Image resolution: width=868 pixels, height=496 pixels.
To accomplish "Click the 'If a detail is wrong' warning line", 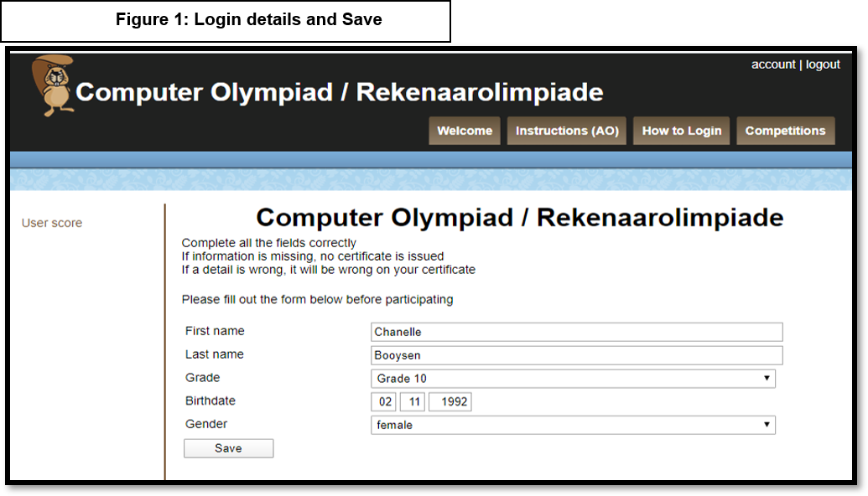I will [x=328, y=269].
